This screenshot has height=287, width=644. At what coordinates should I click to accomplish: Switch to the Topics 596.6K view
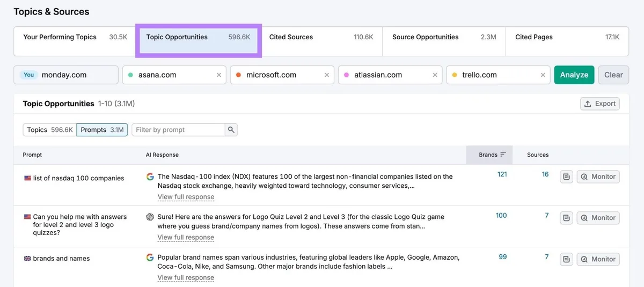tap(50, 130)
